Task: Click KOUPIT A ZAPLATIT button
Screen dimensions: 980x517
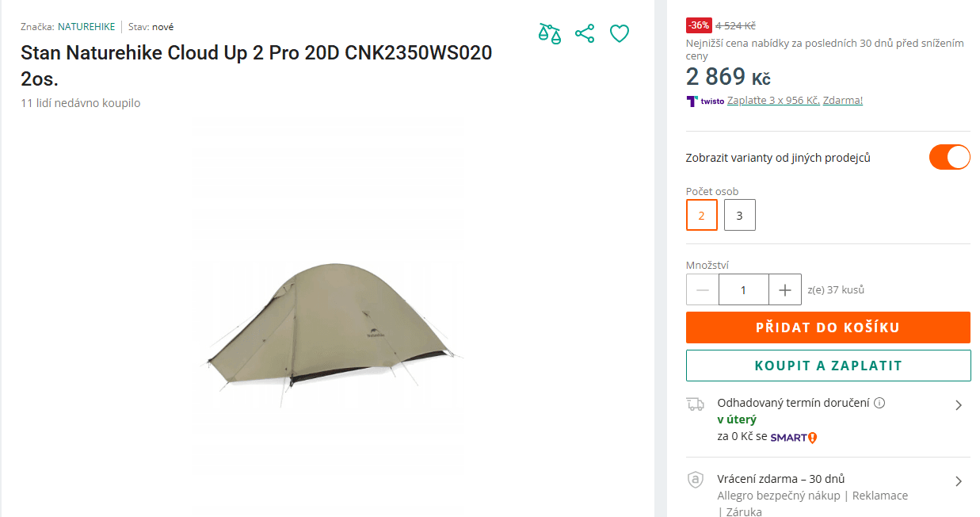Action: pyautogui.click(x=828, y=365)
